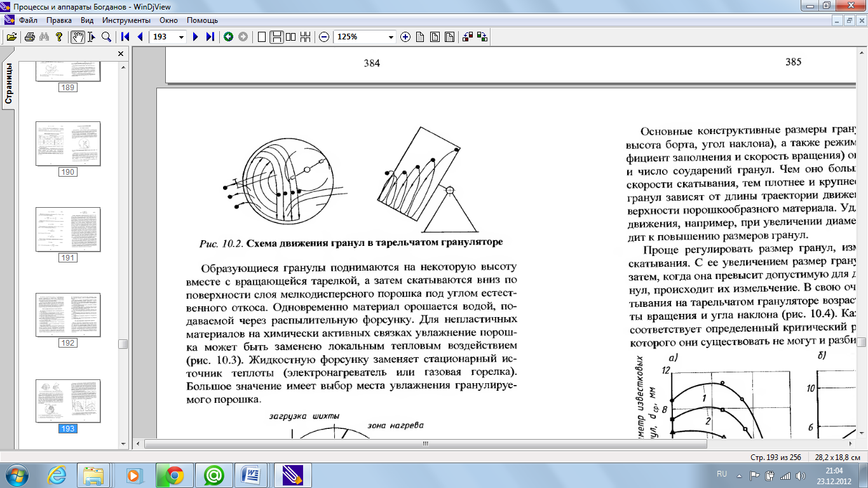
Task: Click status bar text 'Стр. 193 из 256'
Action: pyautogui.click(x=775, y=457)
